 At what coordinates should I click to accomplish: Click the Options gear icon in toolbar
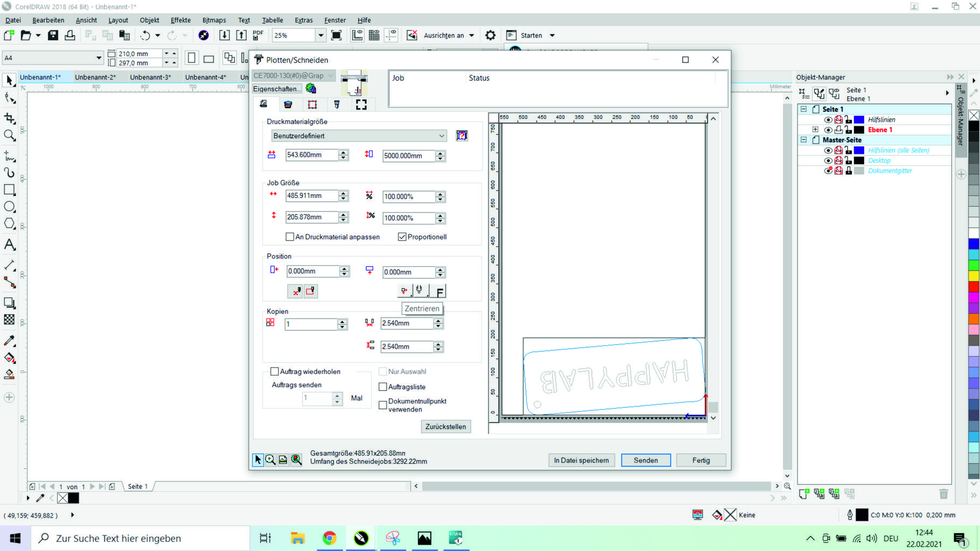pos(490,36)
